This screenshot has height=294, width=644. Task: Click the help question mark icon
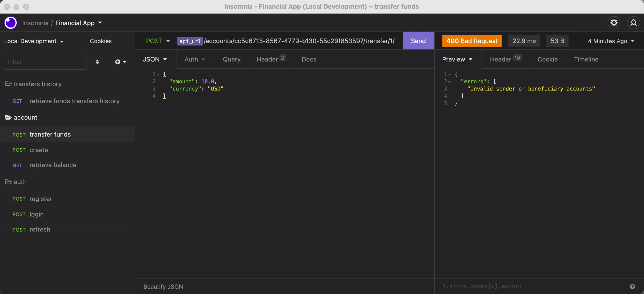coord(632,286)
